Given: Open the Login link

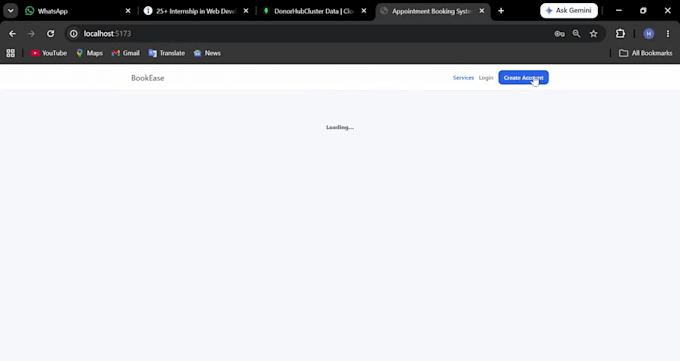Looking at the screenshot, I should 486,78.
